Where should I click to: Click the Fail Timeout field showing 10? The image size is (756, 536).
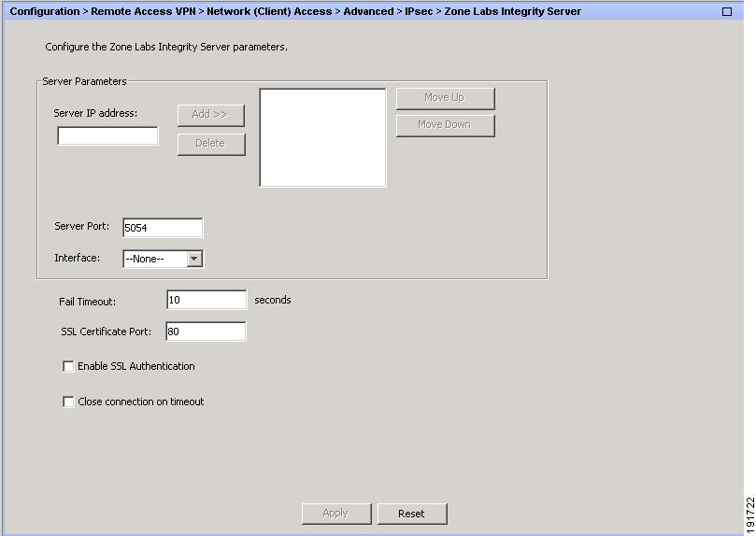tap(207, 300)
